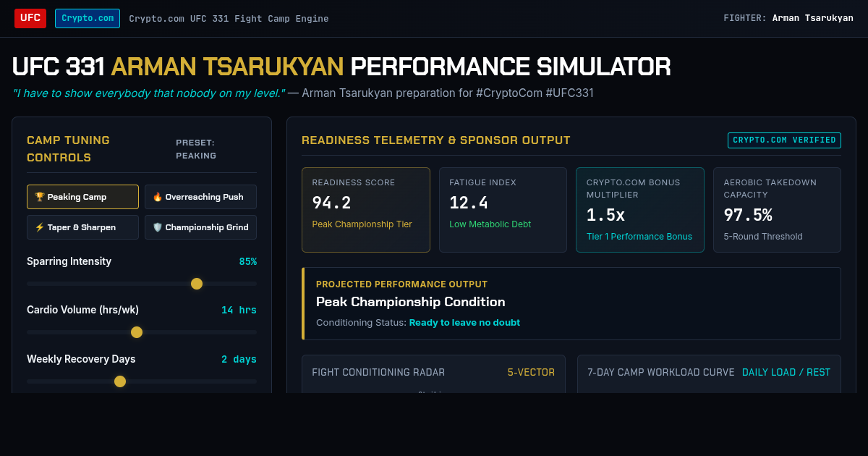Click the 'PRESET: PEAKING' label
Screen dimensions: 868x456
pos(196,149)
